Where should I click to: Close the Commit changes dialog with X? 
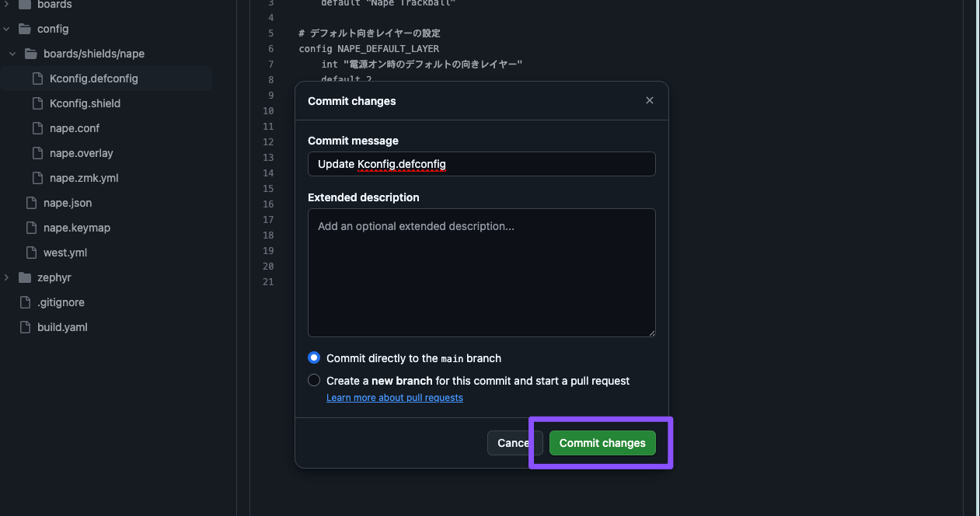pyautogui.click(x=650, y=100)
